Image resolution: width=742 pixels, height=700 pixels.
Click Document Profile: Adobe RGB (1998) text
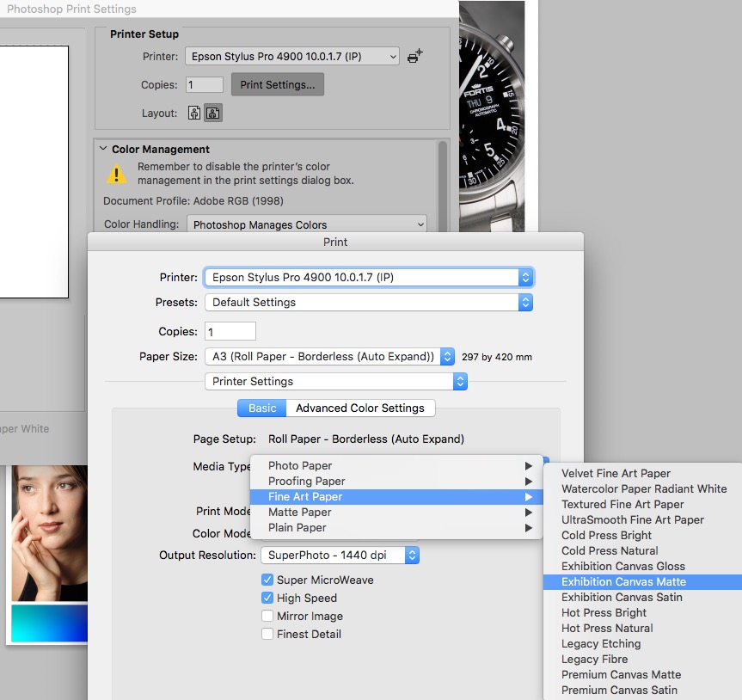pos(193,201)
